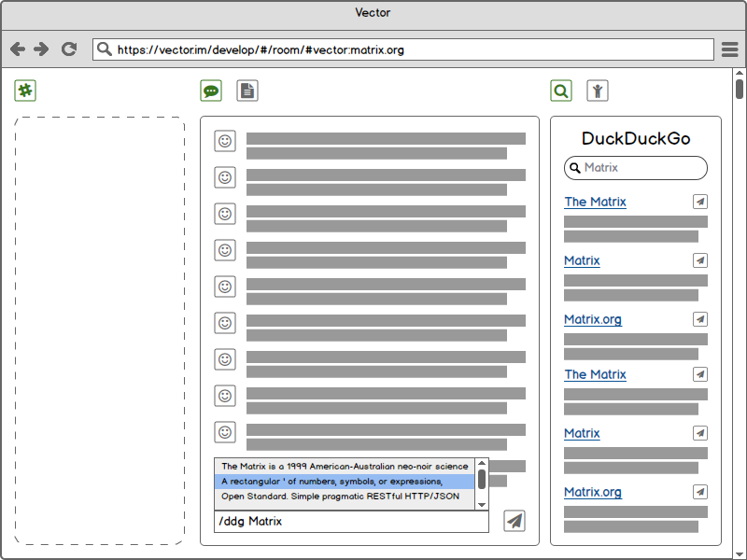747x560 pixels.
Task: Open first 'The Matrix' result link
Action: [x=595, y=202]
